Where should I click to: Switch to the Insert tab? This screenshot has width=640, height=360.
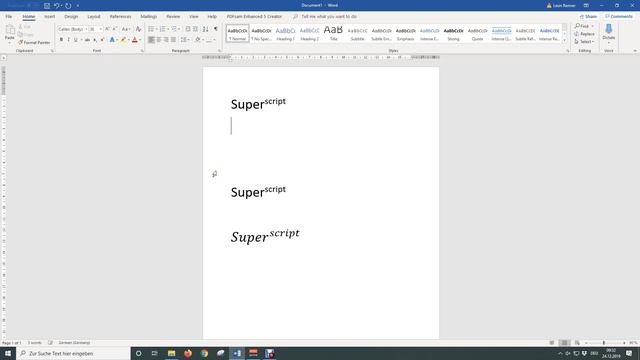(49, 17)
